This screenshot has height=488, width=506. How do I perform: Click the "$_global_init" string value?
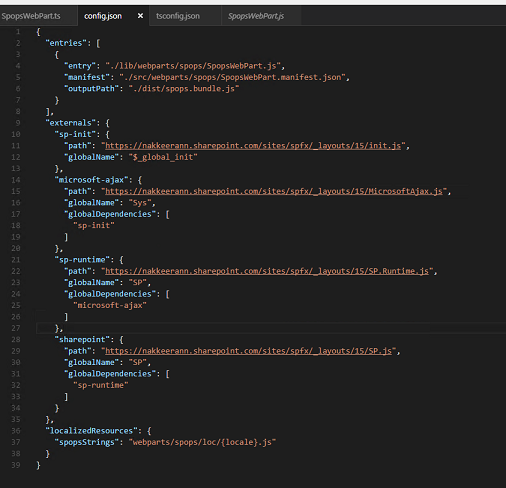163,157
